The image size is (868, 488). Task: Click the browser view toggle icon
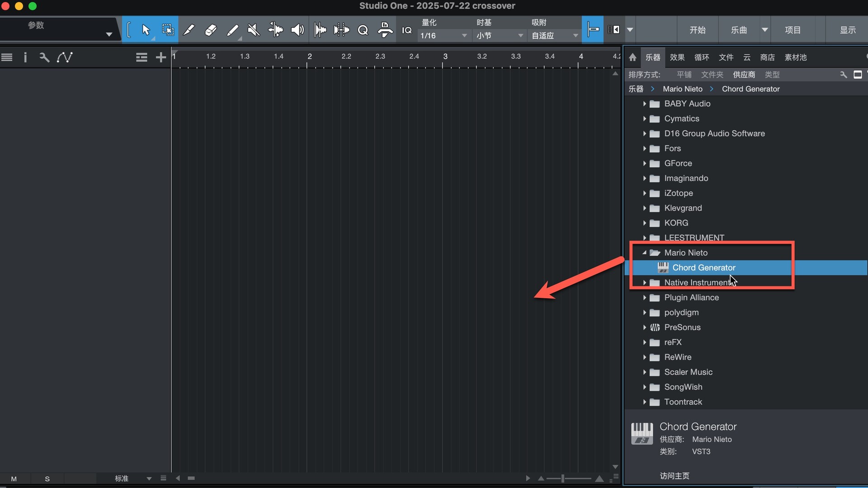tap(858, 75)
